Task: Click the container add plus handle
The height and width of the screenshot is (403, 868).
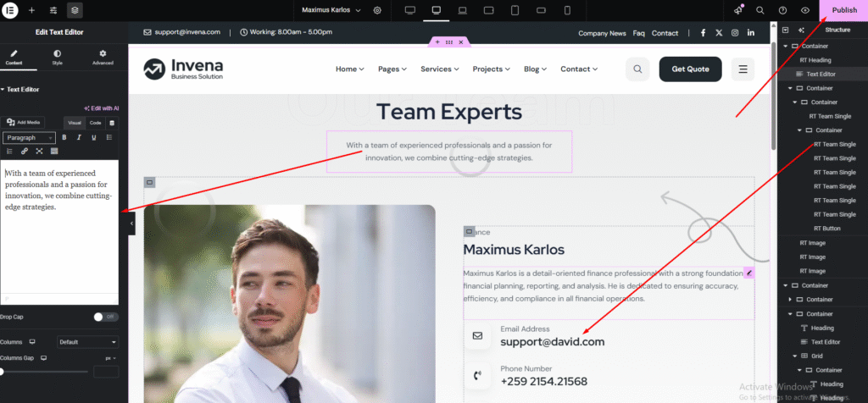Action: [437, 42]
